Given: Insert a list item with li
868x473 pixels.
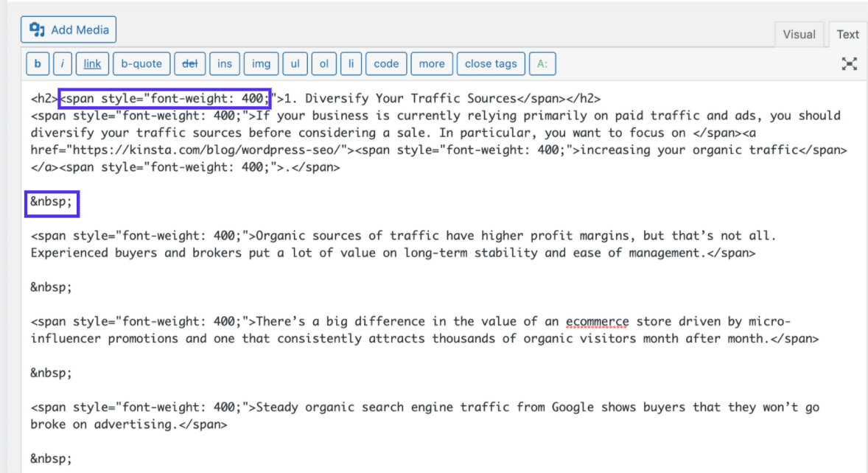Looking at the screenshot, I should (351, 63).
